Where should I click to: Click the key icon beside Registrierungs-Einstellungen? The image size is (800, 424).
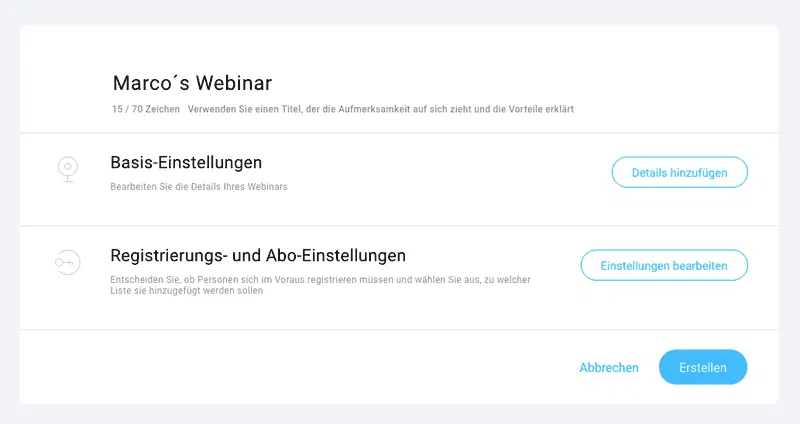click(x=66, y=264)
